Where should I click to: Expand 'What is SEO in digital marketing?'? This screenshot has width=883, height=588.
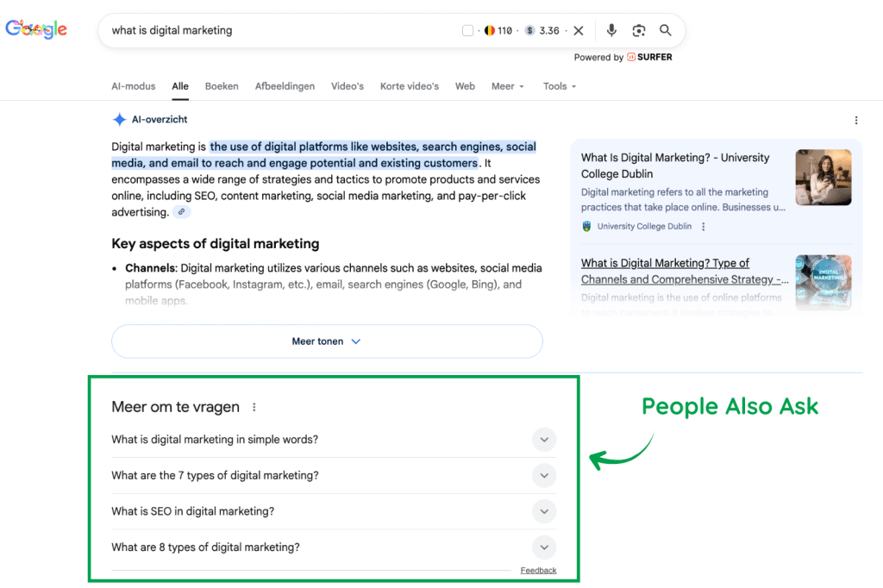point(543,511)
